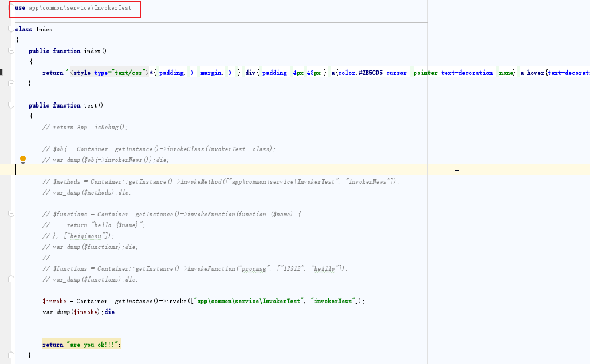
Task: Click invokeMethod in the commented line
Action: tap(200, 182)
